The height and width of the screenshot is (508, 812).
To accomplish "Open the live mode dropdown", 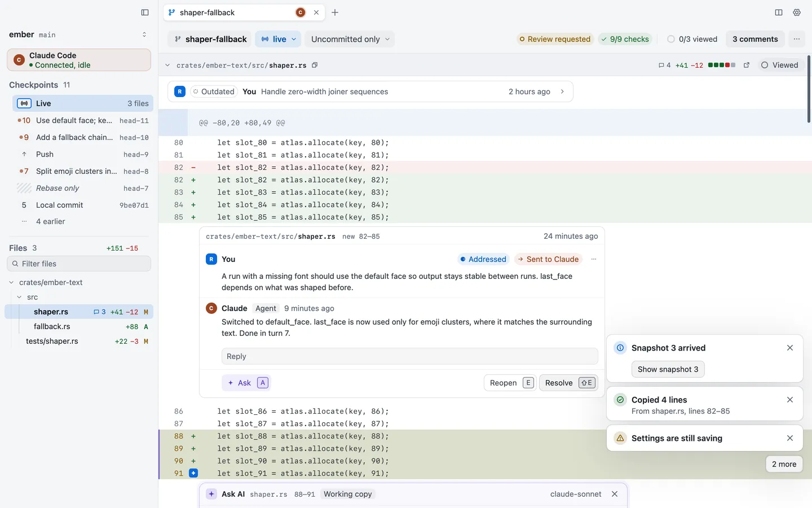I will [x=279, y=39].
